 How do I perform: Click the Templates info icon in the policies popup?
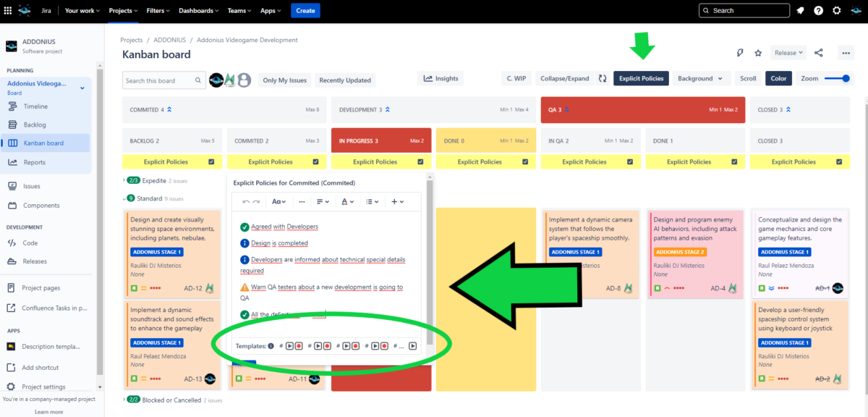pos(271,346)
